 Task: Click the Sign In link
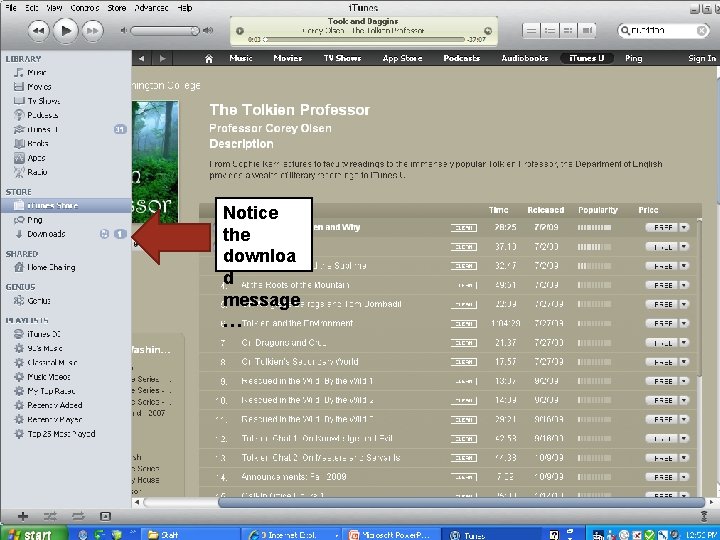702,58
